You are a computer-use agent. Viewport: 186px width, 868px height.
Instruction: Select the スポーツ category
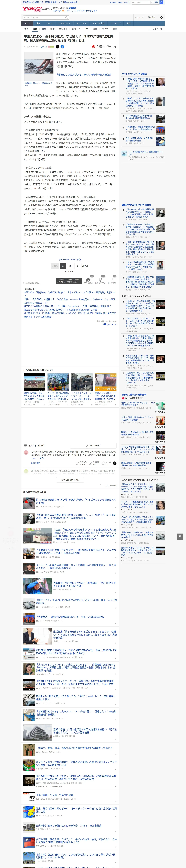[x=76, y=29]
